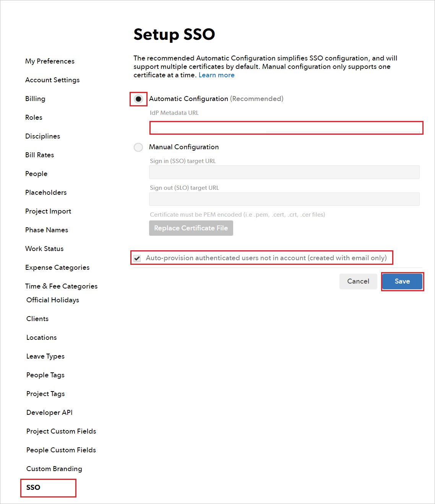Navigate to Roles settings
Image resolution: width=435 pixels, height=504 pixels.
coord(34,117)
